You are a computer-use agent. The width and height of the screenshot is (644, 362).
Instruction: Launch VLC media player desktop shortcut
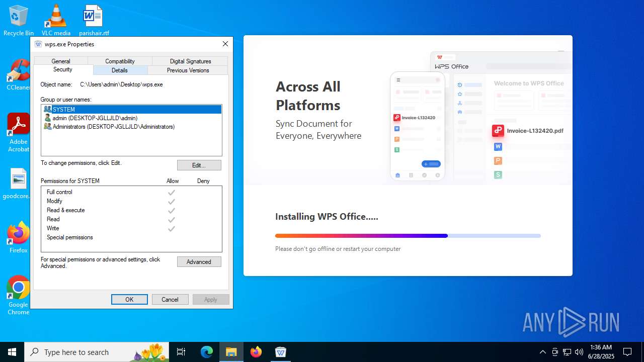point(56,20)
